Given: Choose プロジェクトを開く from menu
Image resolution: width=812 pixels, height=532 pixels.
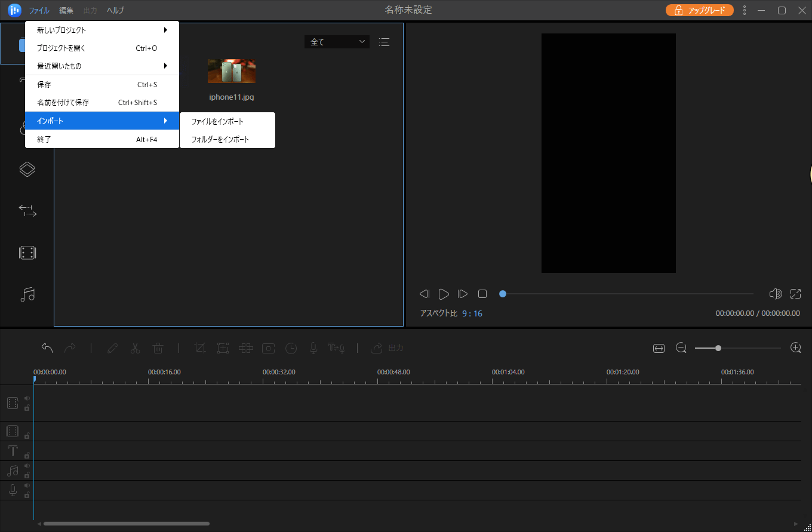Looking at the screenshot, I should [102, 48].
